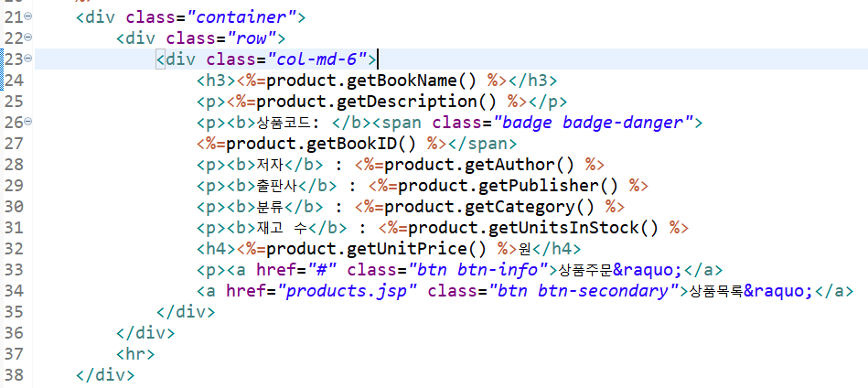Click the closing </span> tag
This screenshot has width=868, height=388.
(482, 144)
